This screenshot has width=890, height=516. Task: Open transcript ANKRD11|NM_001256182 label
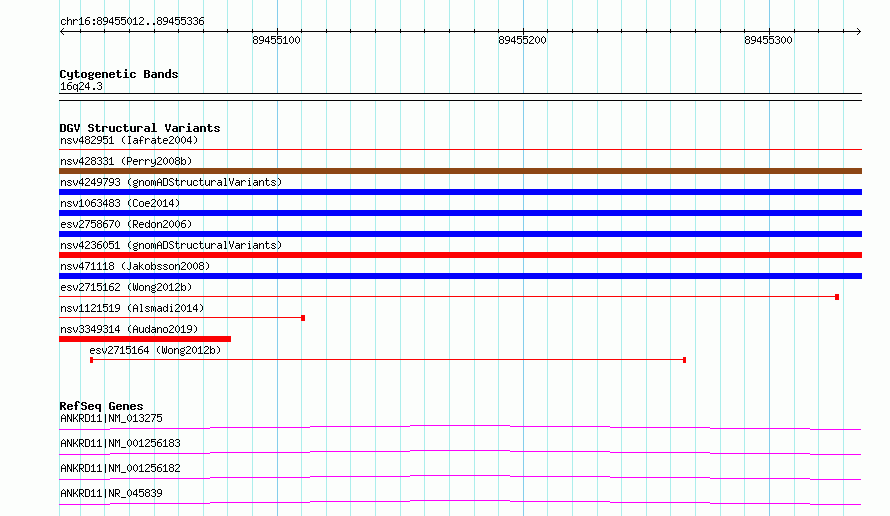pos(120,468)
